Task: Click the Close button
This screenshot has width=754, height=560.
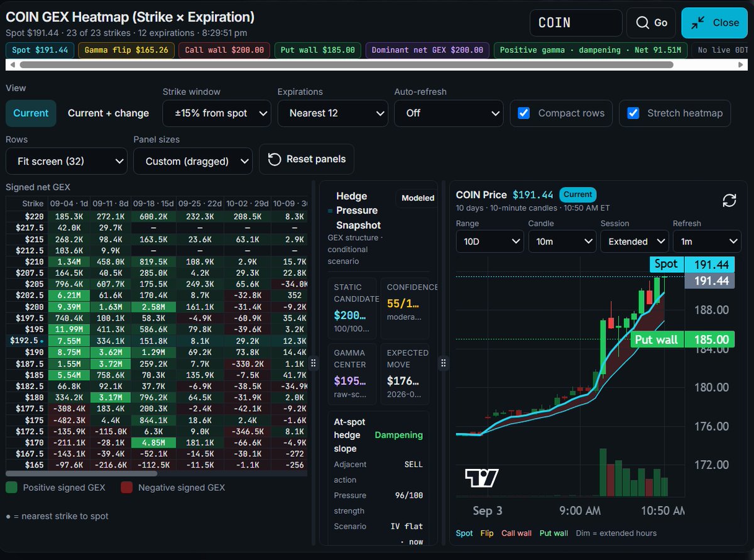Action: click(714, 23)
